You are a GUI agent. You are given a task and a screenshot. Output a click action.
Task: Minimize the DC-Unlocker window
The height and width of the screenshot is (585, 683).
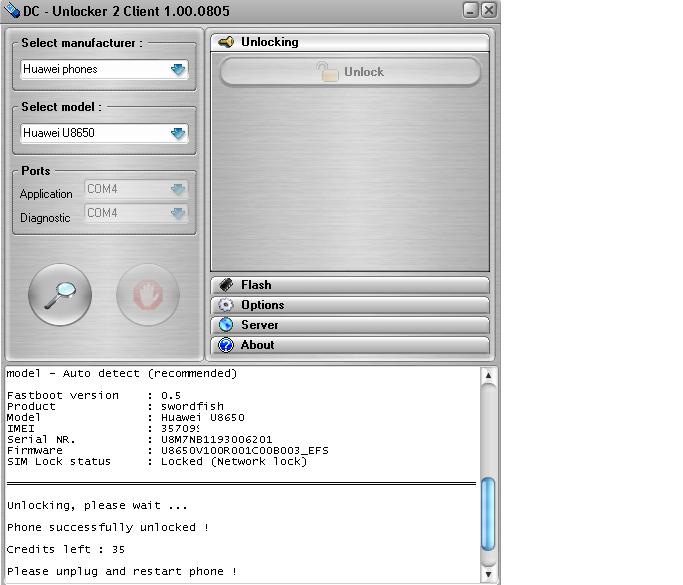tap(471, 10)
